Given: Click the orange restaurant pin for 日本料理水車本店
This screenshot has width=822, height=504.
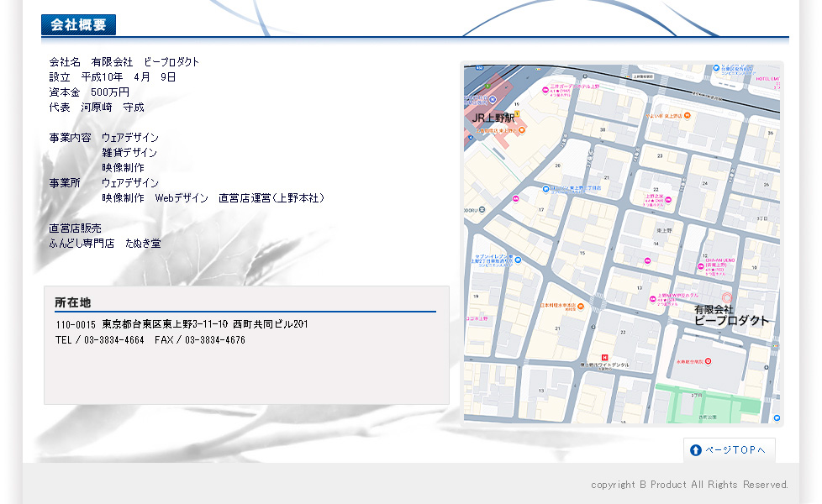Looking at the screenshot, I should [580, 306].
